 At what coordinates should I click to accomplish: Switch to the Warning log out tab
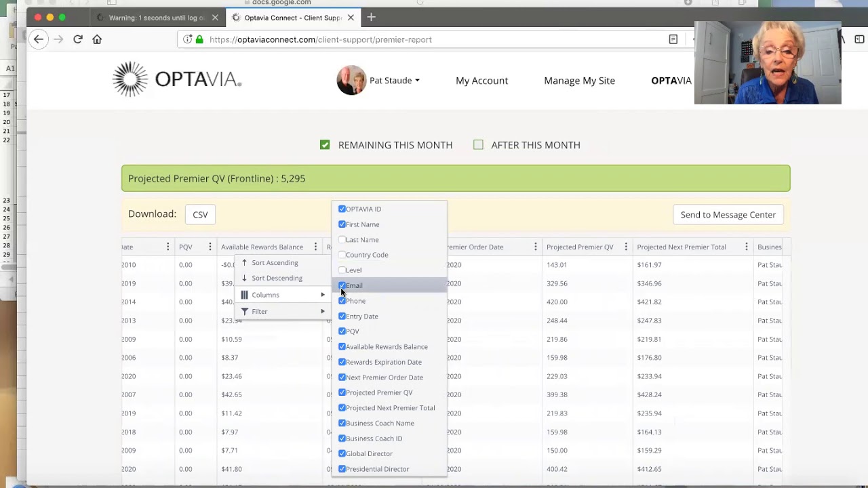click(x=158, y=18)
